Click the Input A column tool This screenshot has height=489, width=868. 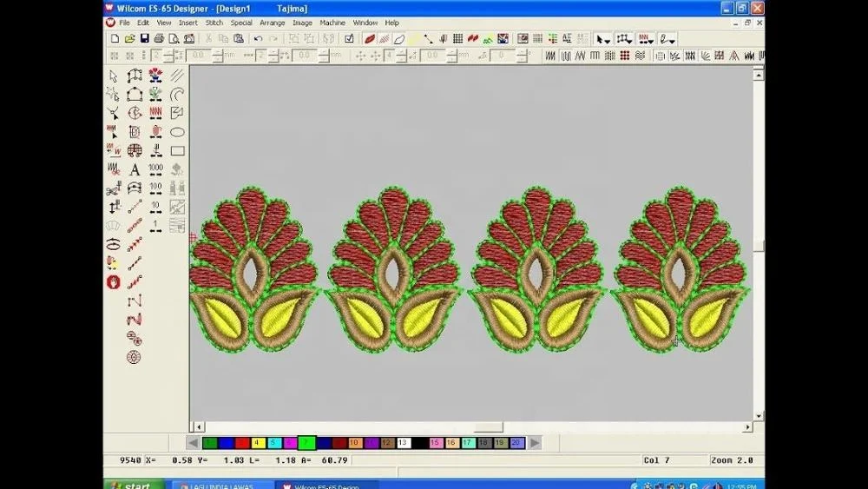tap(135, 76)
